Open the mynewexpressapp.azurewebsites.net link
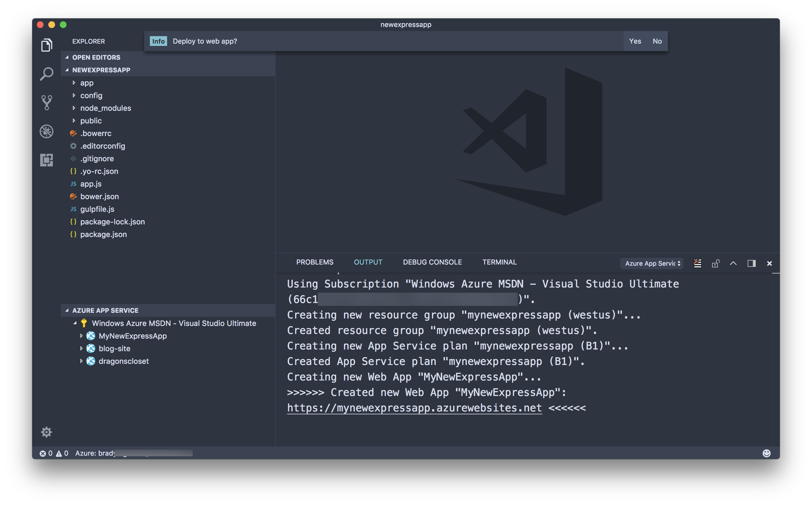This screenshot has height=505, width=812. coord(414,408)
